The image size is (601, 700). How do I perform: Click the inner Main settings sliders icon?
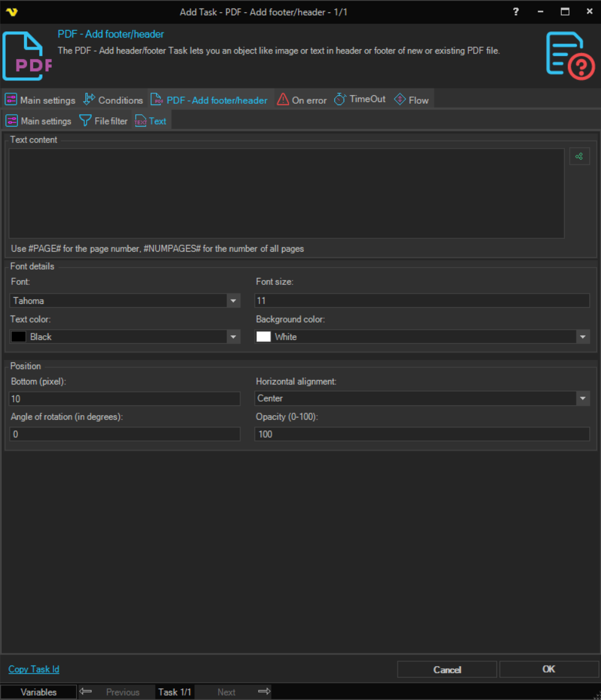(12, 120)
